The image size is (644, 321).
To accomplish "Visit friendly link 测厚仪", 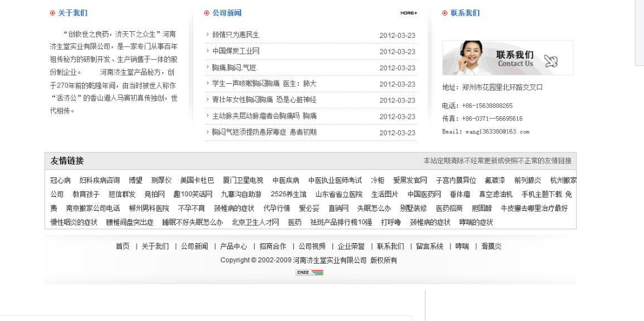I will coord(161,180).
